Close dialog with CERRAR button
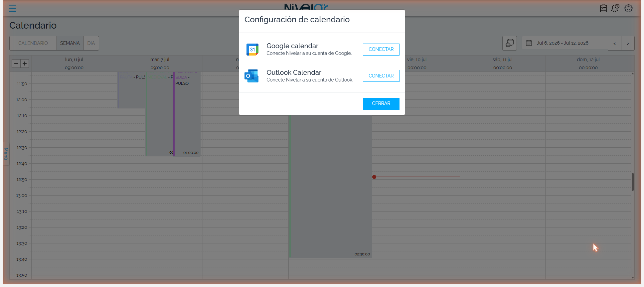Viewport: 644px width, 287px height. tap(381, 103)
